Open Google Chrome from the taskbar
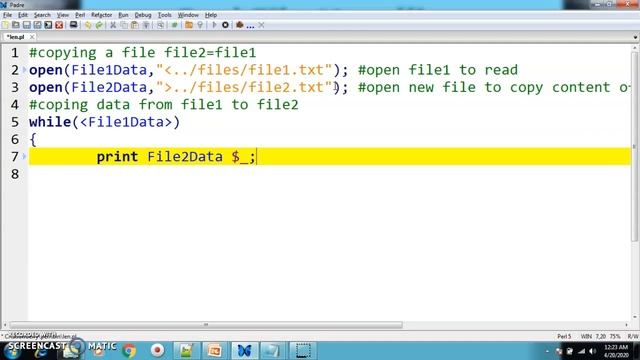Image resolution: width=640 pixels, height=360 pixels. tap(129, 351)
